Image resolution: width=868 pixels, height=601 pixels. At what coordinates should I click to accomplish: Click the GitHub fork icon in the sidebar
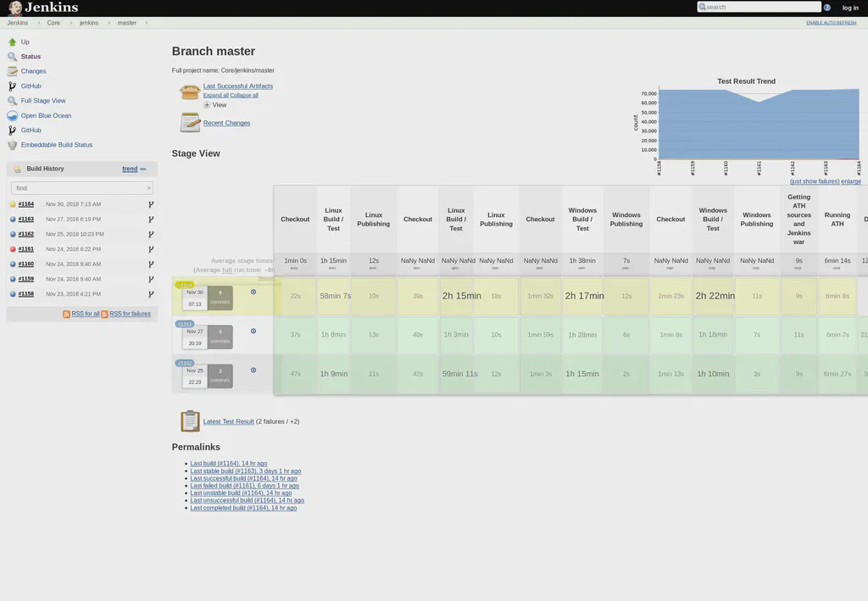pyautogui.click(x=11, y=86)
